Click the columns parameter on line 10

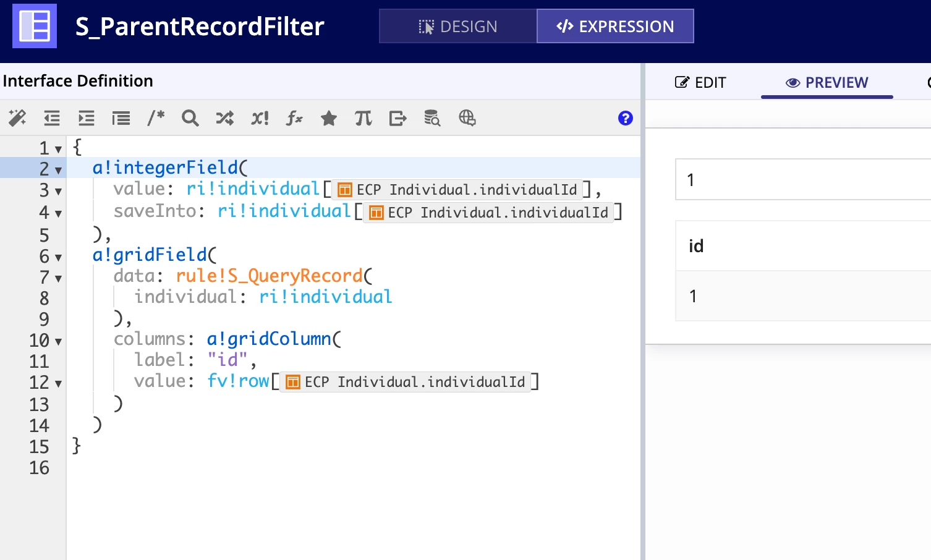pyautogui.click(x=150, y=339)
